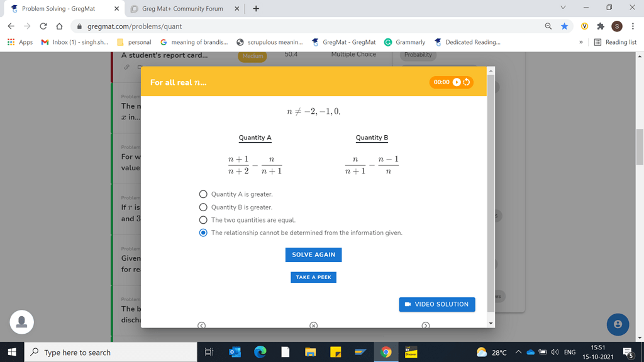Start the problem timer play button
The width and height of the screenshot is (644, 362).
tap(457, 82)
